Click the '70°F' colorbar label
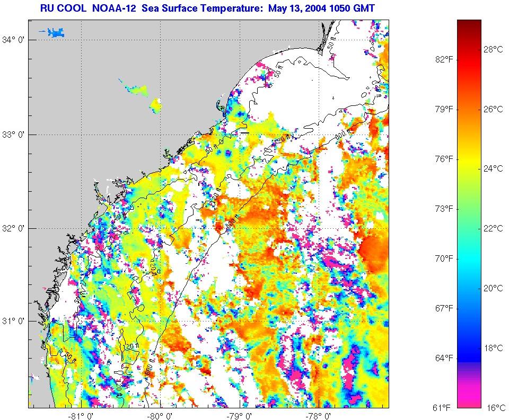 (x=444, y=259)
